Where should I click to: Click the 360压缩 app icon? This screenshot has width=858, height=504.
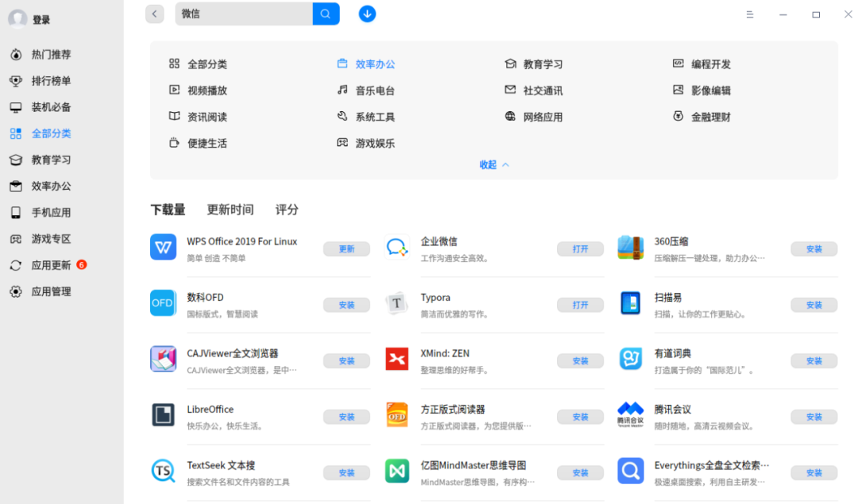click(630, 247)
